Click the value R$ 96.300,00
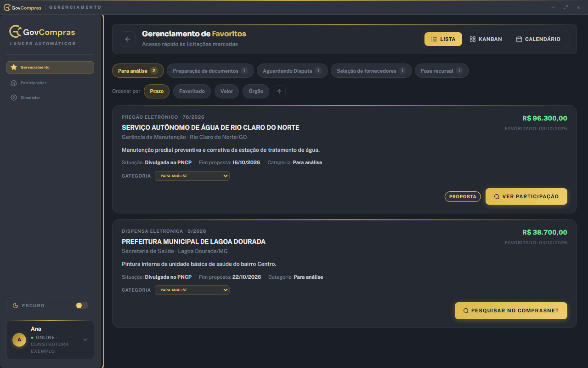This screenshot has height=368, width=588. pyautogui.click(x=545, y=118)
